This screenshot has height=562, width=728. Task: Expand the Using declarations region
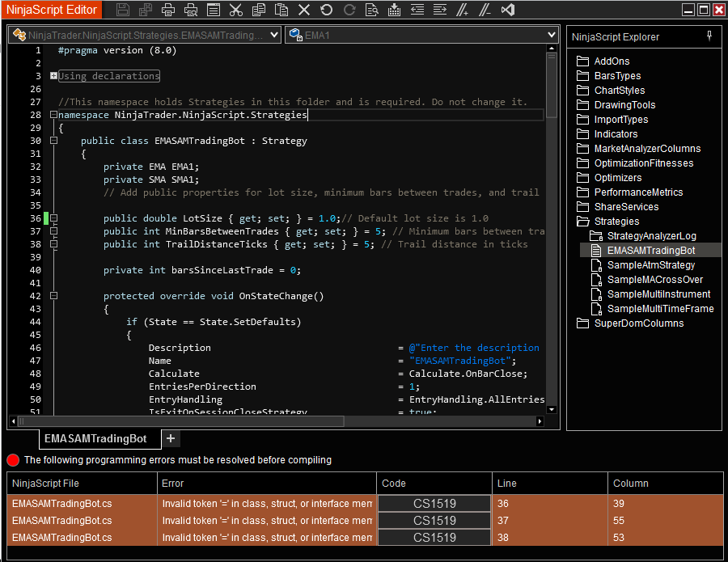pyautogui.click(x=53, y=76)
